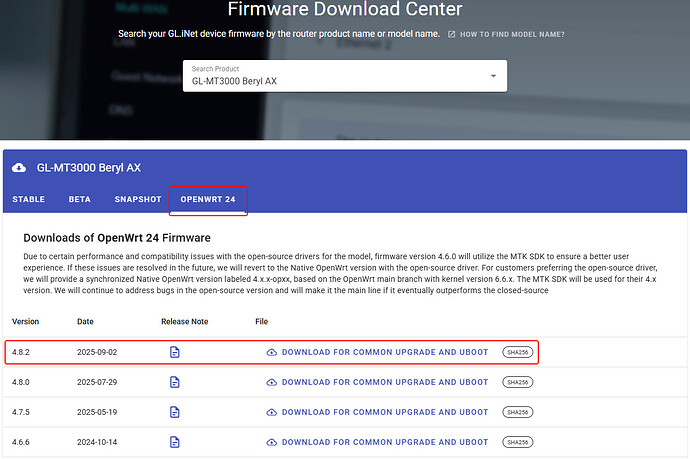Open release note icon for version 4.6.6
Image resolution: width=690 pixels, height=459 pixels.
(x=175, y=442)
